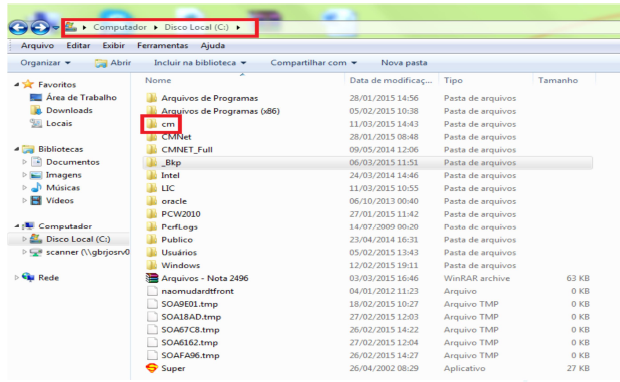Select Computador in the address breadcrumb
The height and width of the screenshot is (382, 620).
(x=120, y=27)
